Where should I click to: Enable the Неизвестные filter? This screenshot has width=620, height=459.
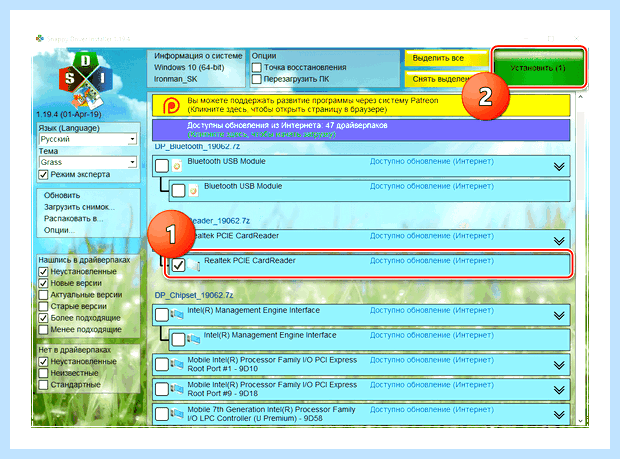click(x=43, y=373)
